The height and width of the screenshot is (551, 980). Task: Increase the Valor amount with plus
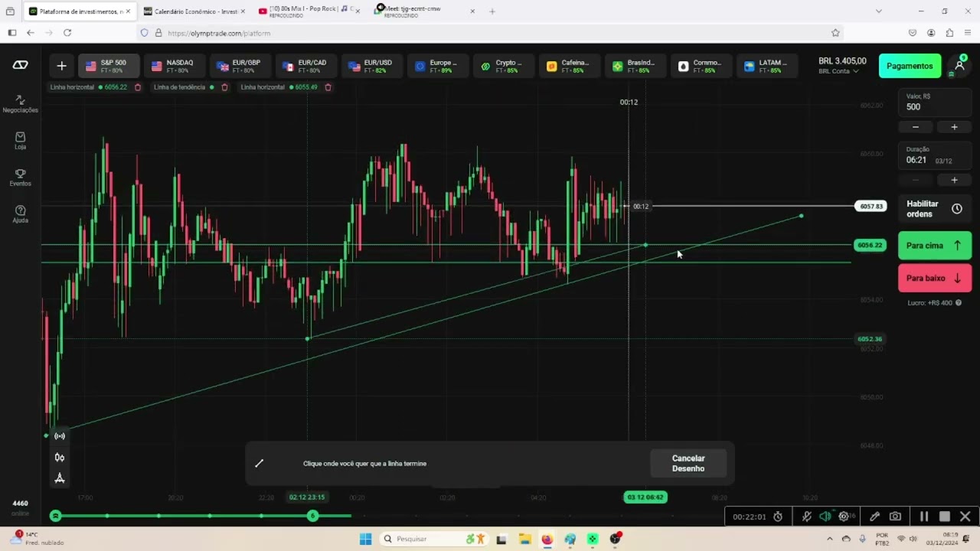click(x=954, y=127)
